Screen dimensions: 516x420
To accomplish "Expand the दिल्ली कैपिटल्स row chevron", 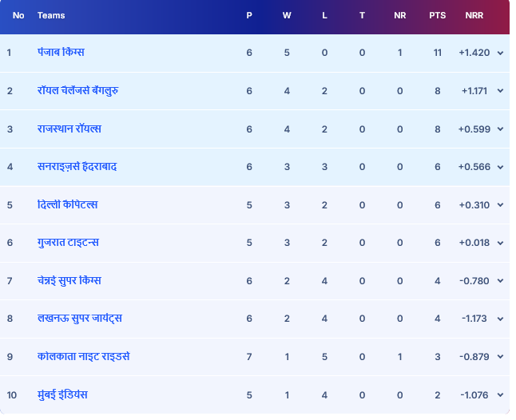I will 500,205.
